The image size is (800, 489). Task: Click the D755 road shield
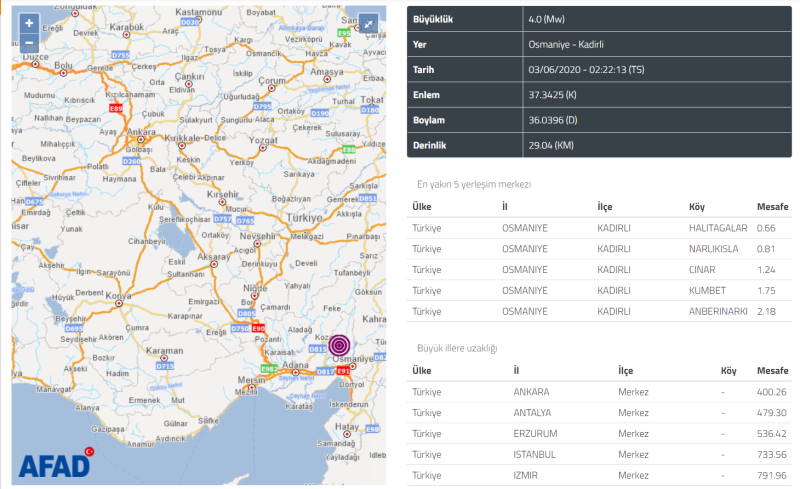(121, 54)
